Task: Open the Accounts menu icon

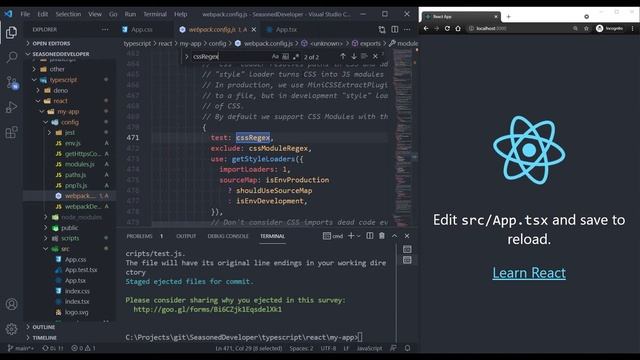Action: click(11, 304)
